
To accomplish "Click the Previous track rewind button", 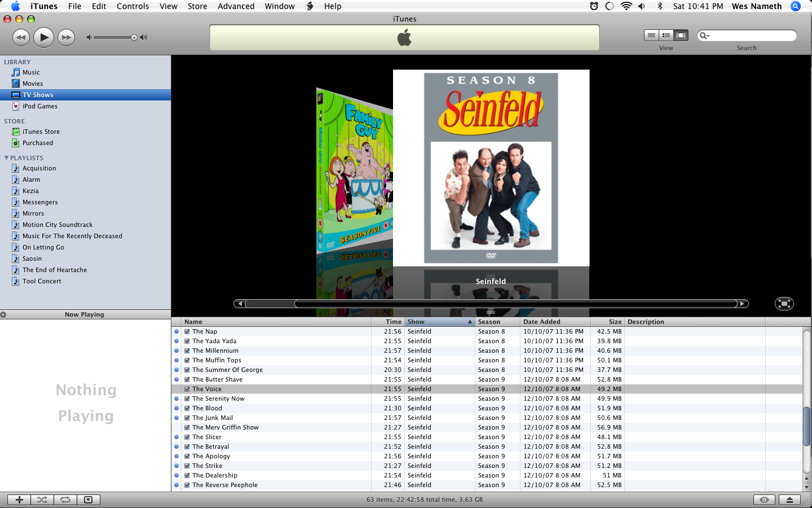I will click(21, 38).
